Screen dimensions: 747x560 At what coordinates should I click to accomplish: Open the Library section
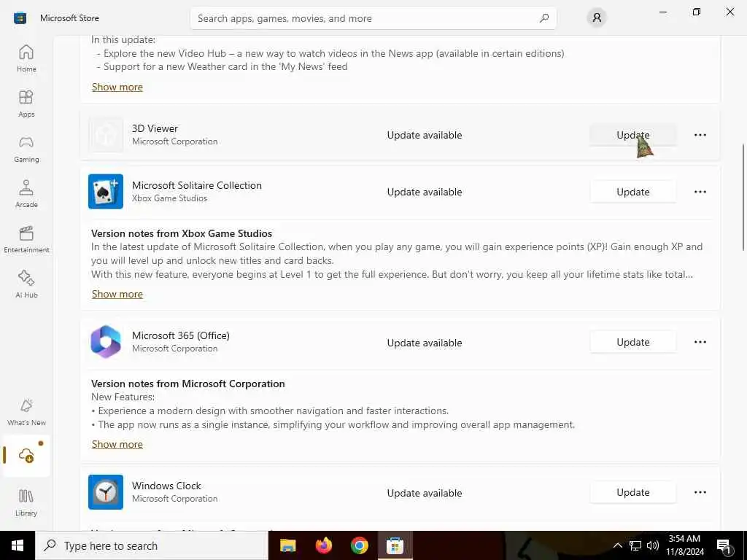pyautogui.click(x=26, y=502)
